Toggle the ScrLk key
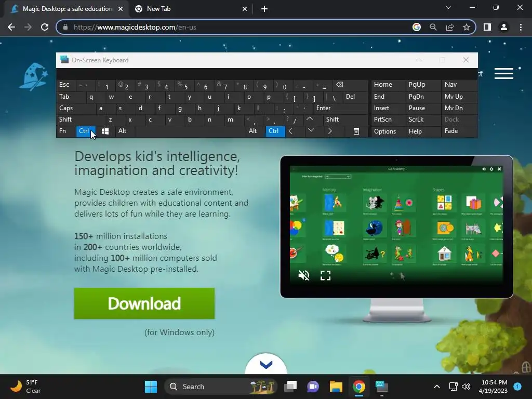 pos(423,119)
